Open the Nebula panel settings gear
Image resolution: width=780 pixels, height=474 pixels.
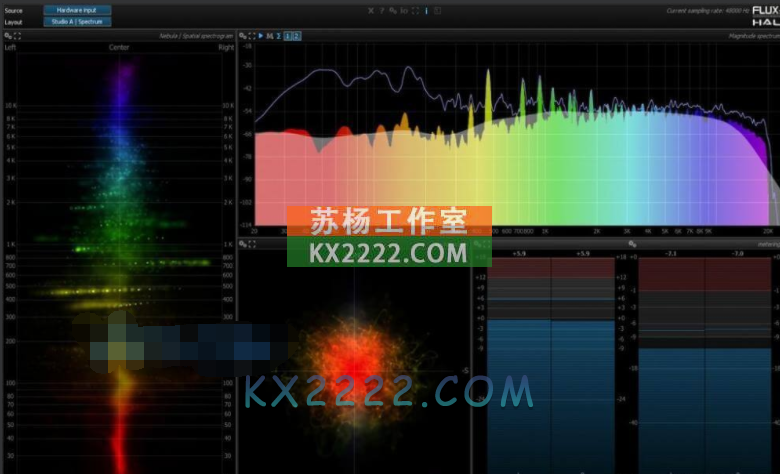coord(8,36)
